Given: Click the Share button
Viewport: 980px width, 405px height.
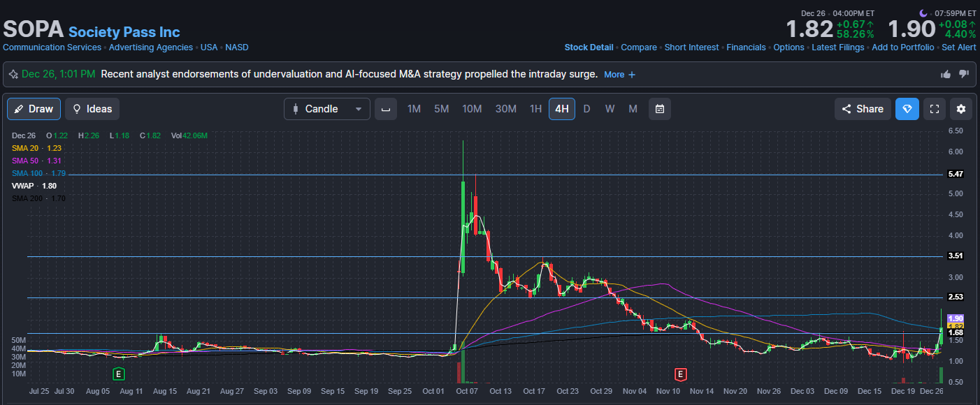Looking at the screenshot, I should [863, 109].
